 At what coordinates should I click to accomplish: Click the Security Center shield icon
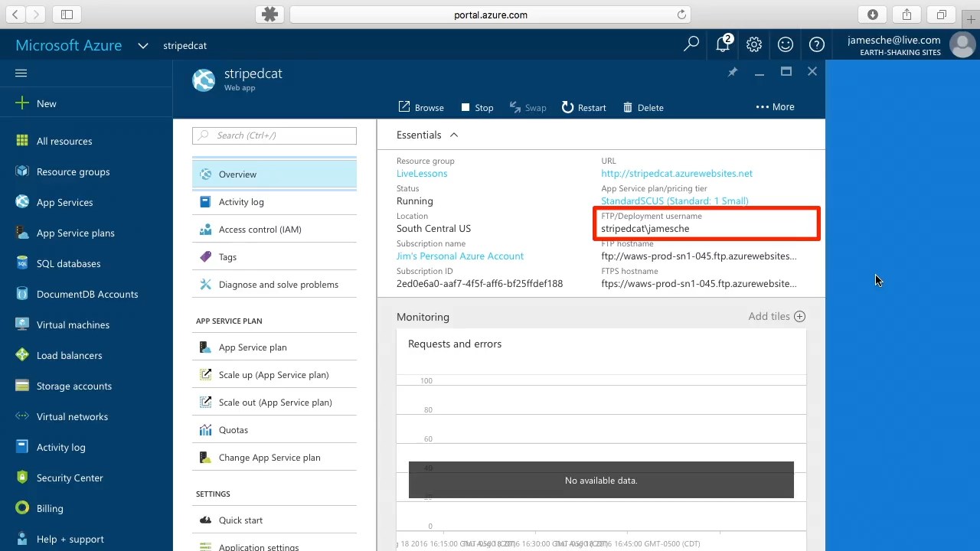21,478
